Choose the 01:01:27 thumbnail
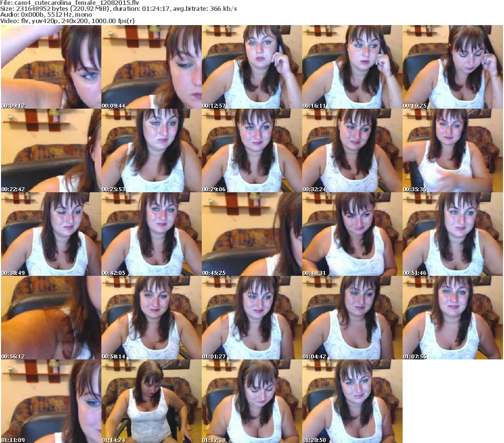This screenshot has width=504, height=443. 252,318
